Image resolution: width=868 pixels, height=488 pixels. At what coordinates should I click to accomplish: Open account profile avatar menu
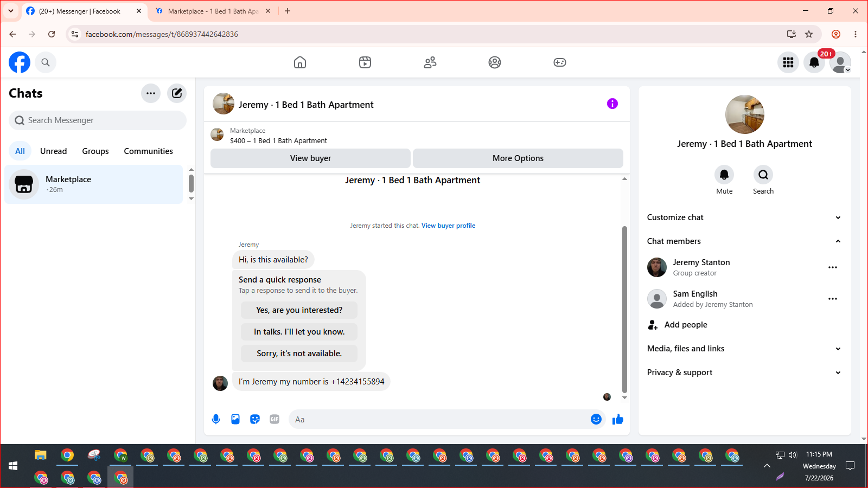pyautogui.click(x=840, y=62)
